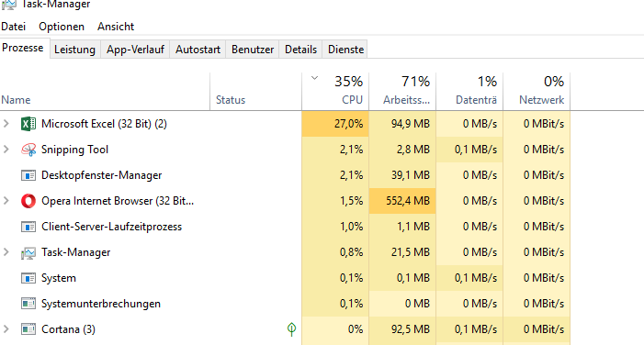644x345 pixels.
Task: Click the Microsoft Excel process icon
Action: pos(28,124)
